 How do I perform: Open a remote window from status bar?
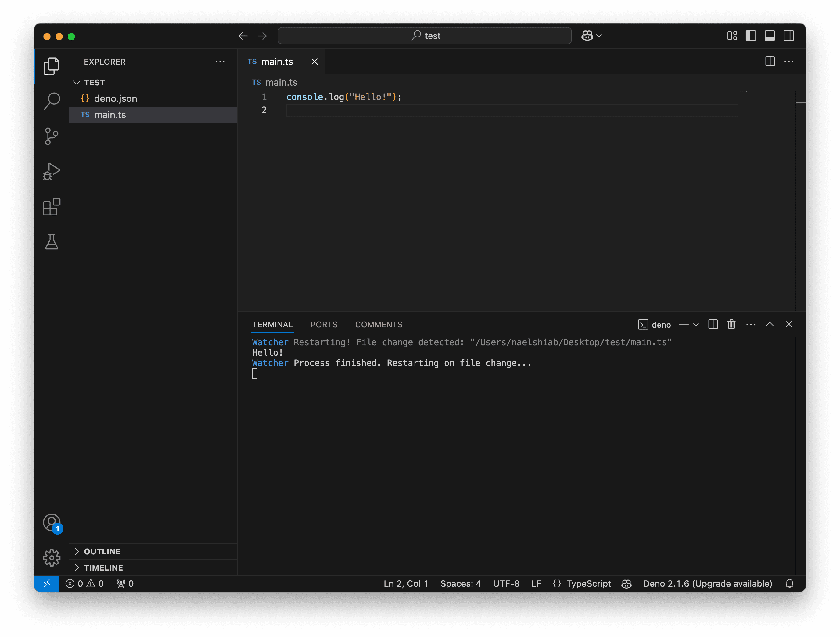47,583
